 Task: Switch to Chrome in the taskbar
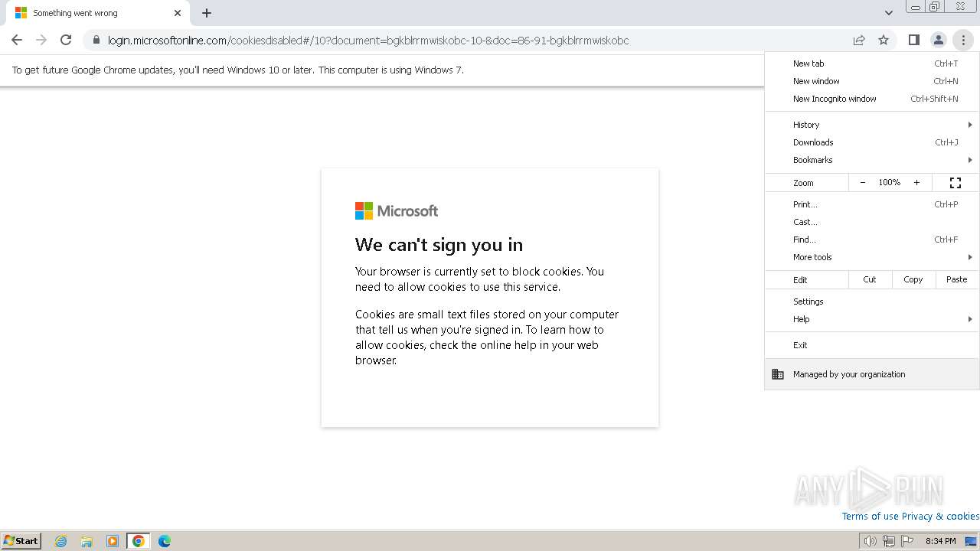(139, 541)
